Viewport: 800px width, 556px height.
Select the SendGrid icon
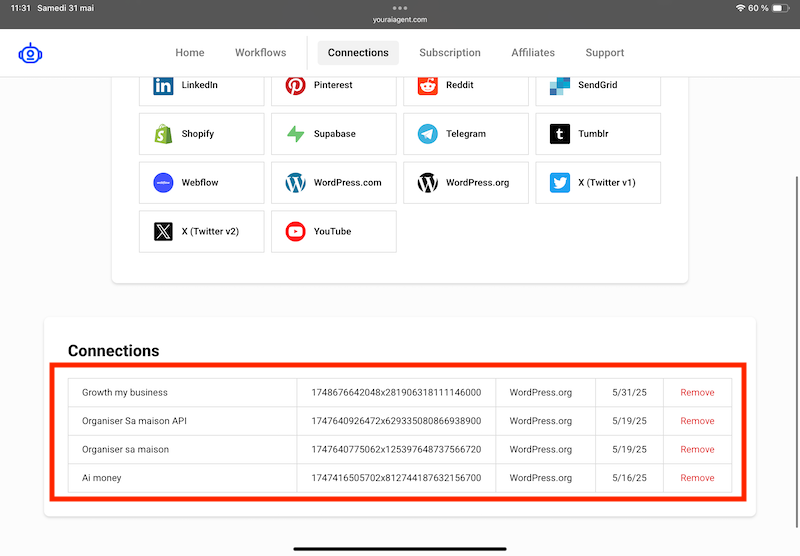pyautogui.click(x=560, y=86)
